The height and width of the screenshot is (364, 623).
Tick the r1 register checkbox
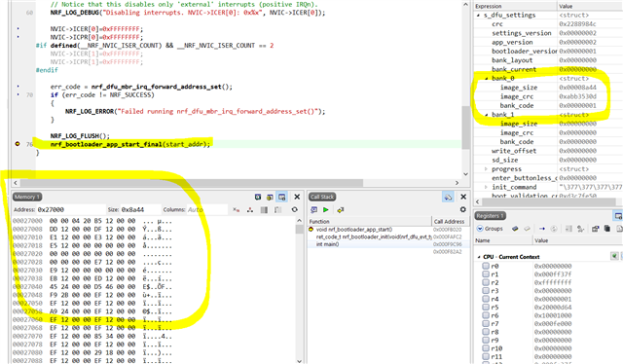click(x=486, y=274)
